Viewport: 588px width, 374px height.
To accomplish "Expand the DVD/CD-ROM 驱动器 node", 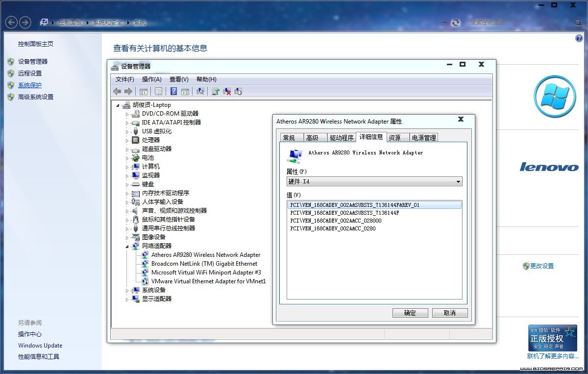I will point(127,114).
